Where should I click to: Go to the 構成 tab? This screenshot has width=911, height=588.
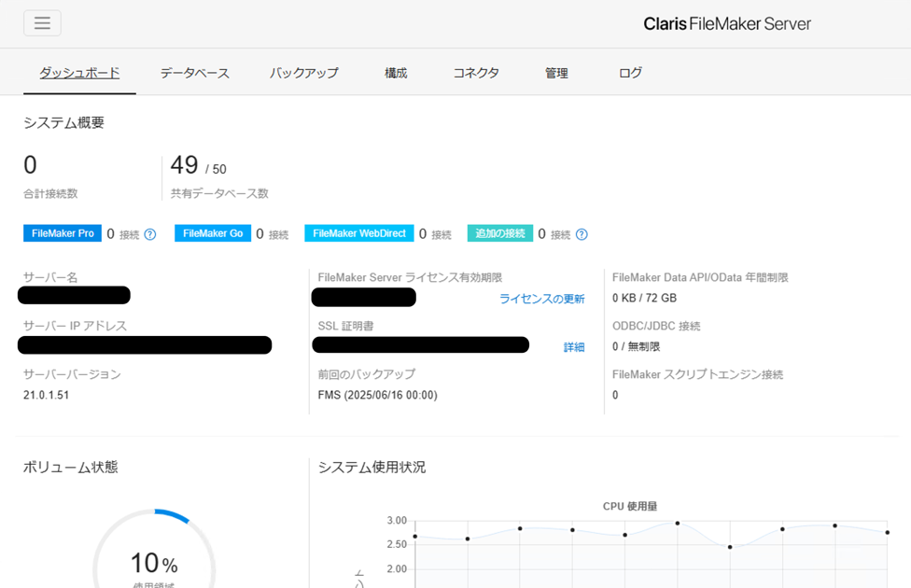(396, 73)
